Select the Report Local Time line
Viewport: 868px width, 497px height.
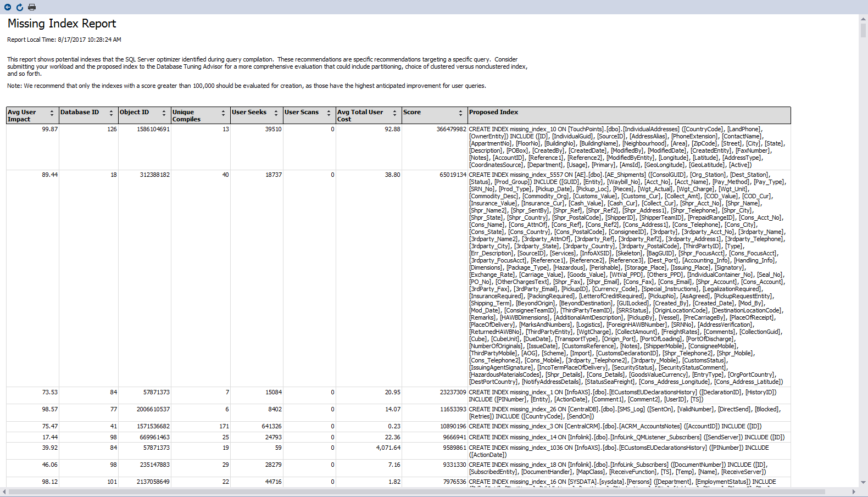coord(64,40)
